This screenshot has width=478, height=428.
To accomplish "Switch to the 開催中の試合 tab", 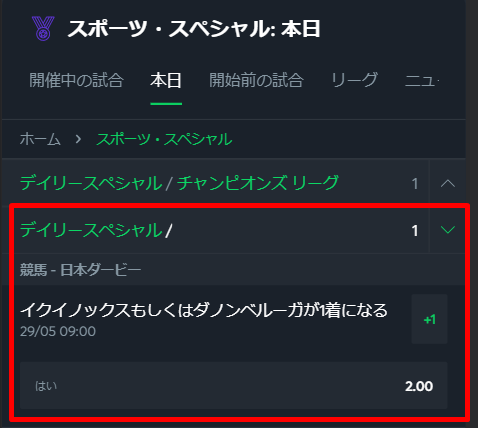I will pos(76,80).
